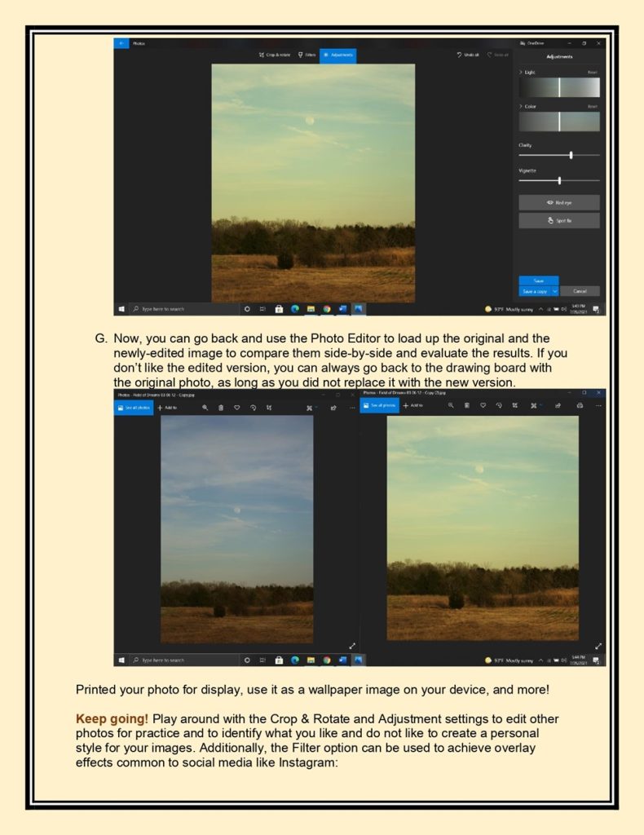Image resolution: width=644 pixels, height=835 pixels.
Task: Open Start menu in editor screenshot taskbar
Action: click(x=121, y=309)
